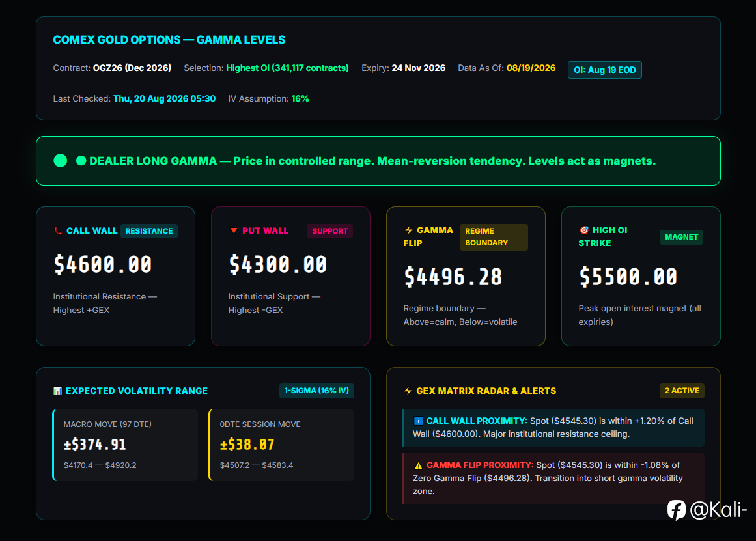
Task: Click the blue info icon in Call Wall Proximity alert
Action: [x=418, y=421]
